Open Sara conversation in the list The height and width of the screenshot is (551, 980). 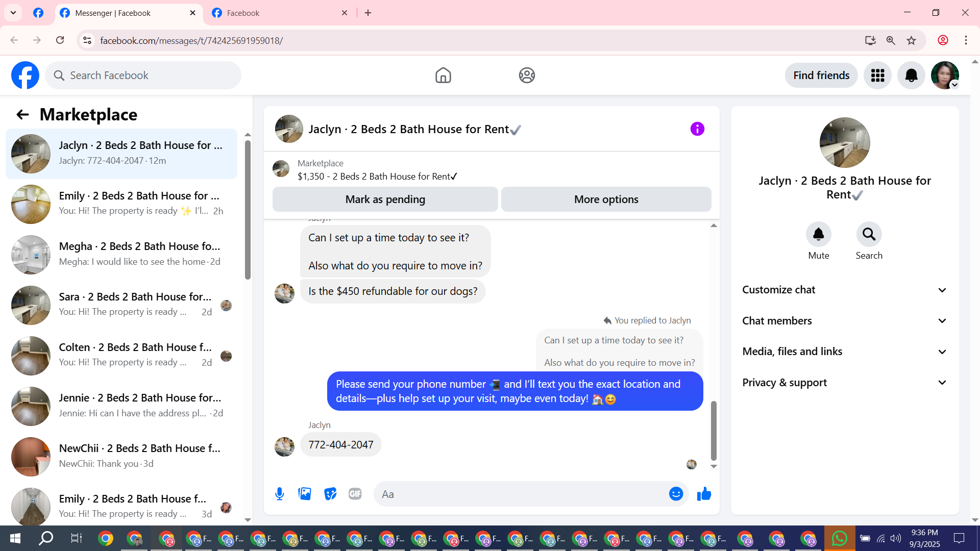[x=121, y=305]
